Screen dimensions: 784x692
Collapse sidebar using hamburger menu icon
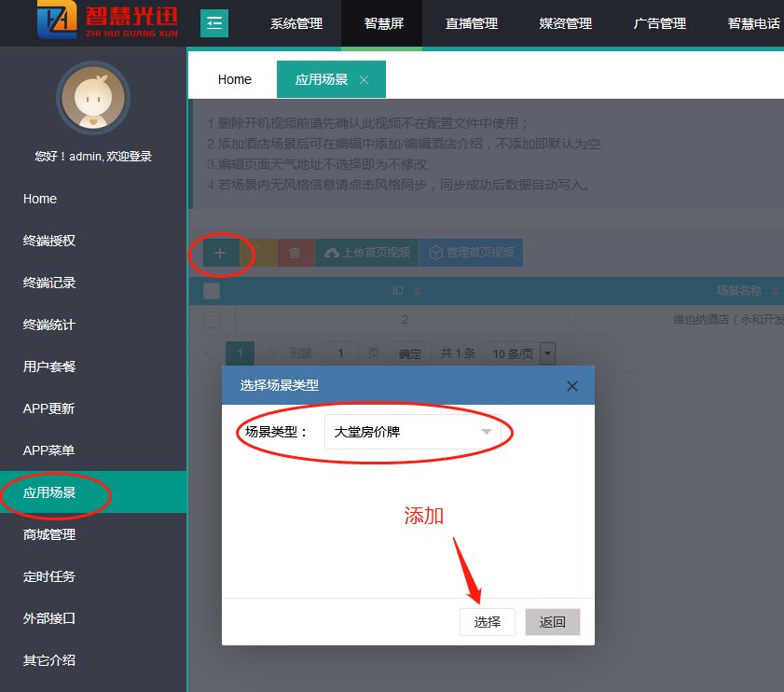pyautogui.click(x=214, y=23)
